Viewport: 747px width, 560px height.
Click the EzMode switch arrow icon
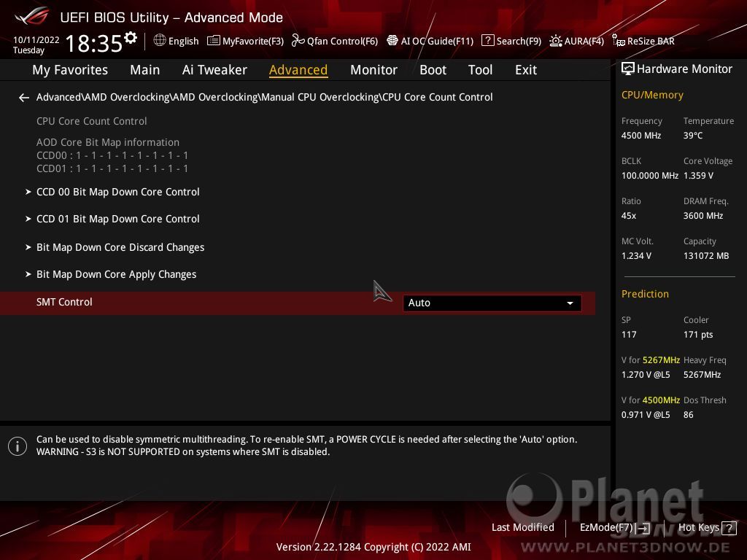[643, 528]
